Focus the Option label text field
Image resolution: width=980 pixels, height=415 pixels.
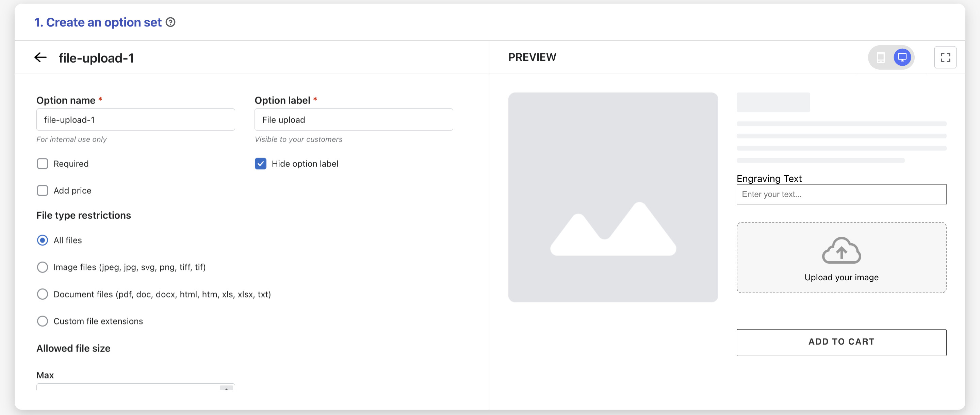coord(354,120)
